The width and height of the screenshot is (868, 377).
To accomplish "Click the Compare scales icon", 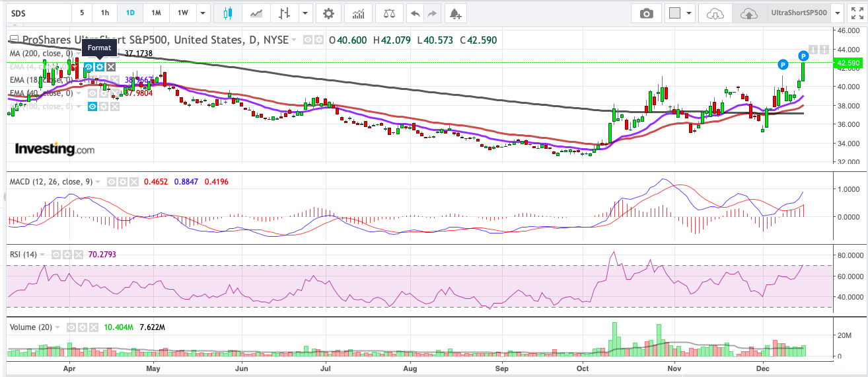I will [x=390, y=13].
